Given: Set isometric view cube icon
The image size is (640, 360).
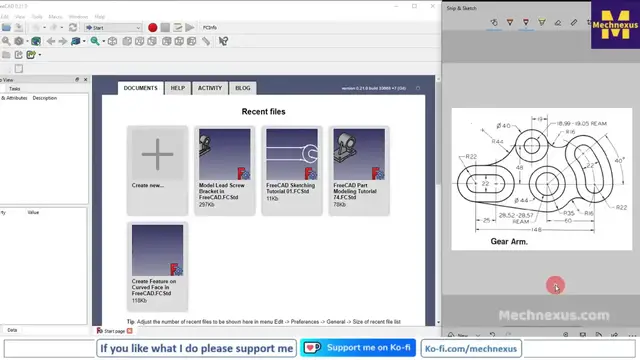Looking at the screenshot, I should [112, 41].
